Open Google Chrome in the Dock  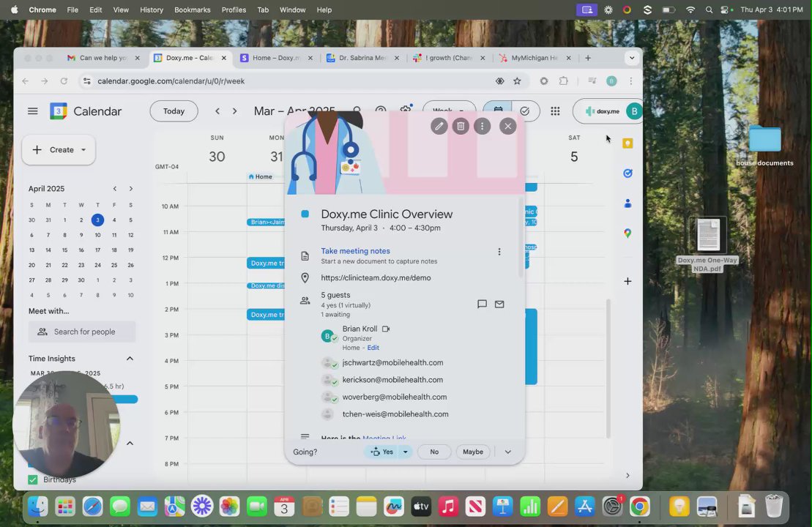click(x=639, y=507)
